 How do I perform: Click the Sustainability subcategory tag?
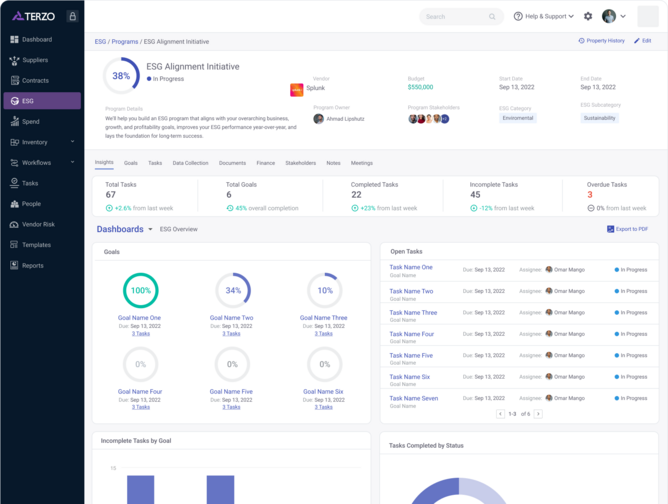tap(599, 118)
